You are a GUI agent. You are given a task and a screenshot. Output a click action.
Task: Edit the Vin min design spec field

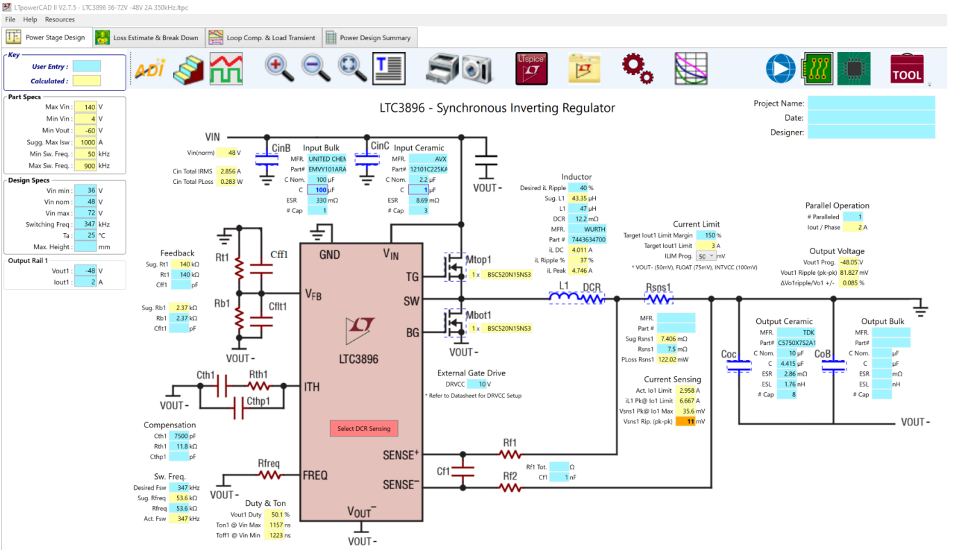tap(85, 190)
